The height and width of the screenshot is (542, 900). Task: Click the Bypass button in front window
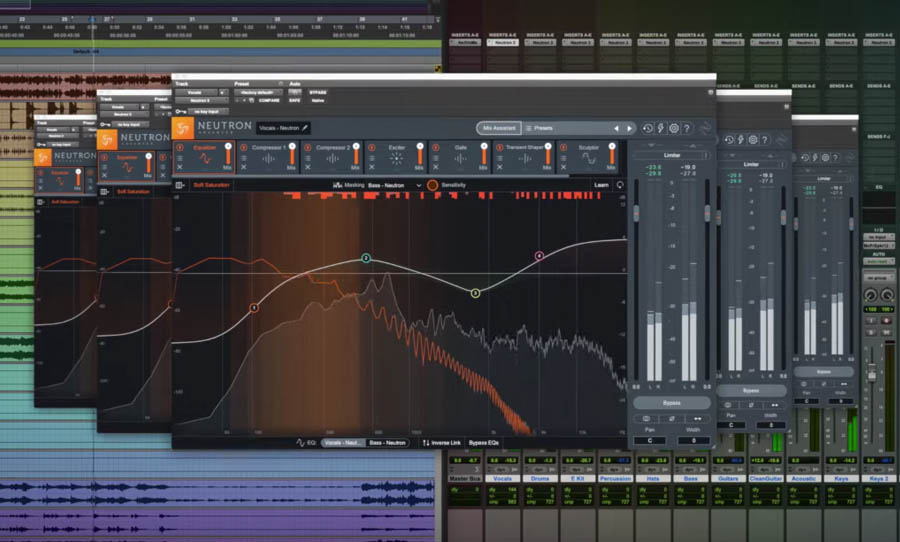(x=672, y=403)
